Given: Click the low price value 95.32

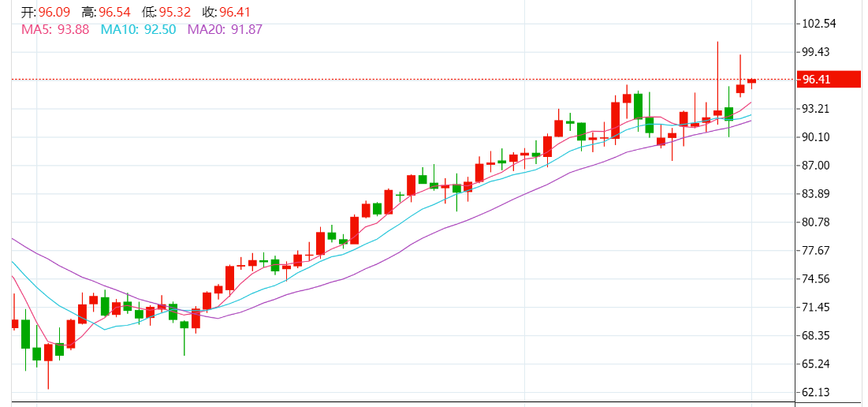Looking at the screenshot, I should tap(174, 13).
